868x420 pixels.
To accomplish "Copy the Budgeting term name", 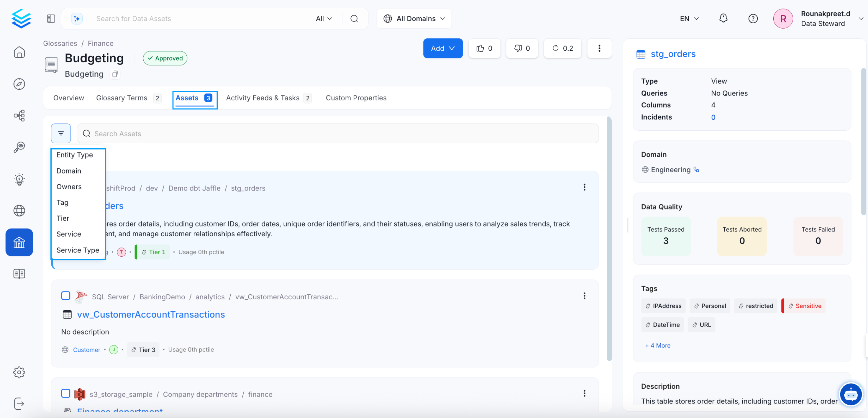I will [115, 74].
